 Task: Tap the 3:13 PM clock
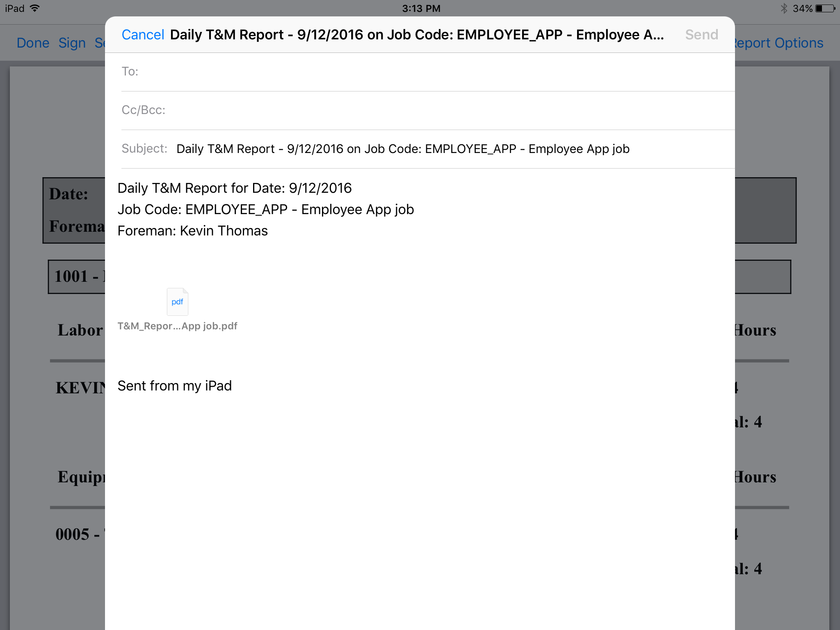click(x=420, y=8)
